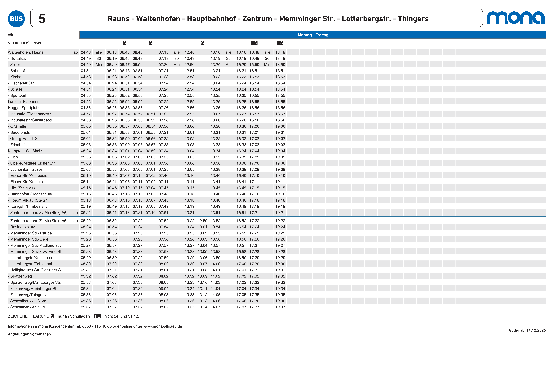Click the first departure time 04.48
Image resolution: width=554 pixels, height=392 pixels.
pyautogui.click(x=86, y=52)
